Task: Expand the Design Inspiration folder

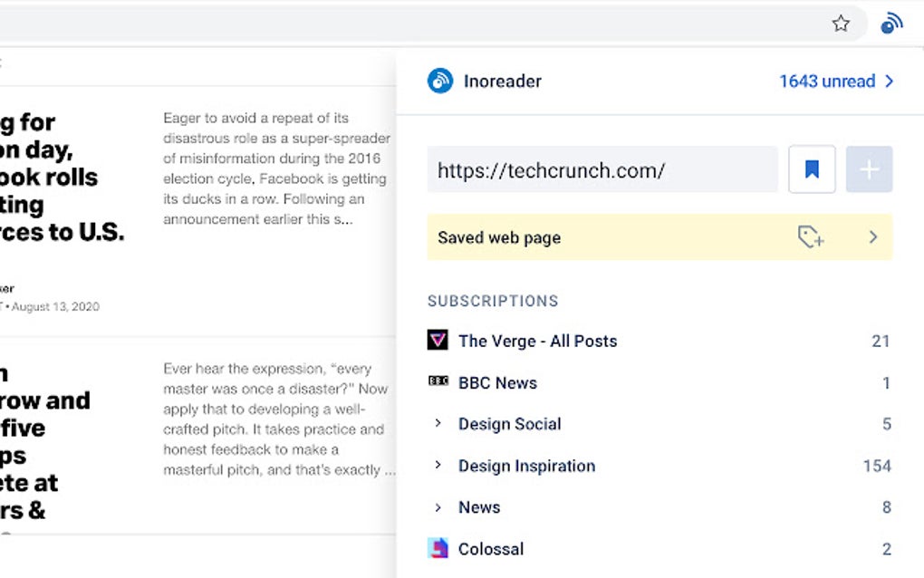Action: [x=438, y=466]
